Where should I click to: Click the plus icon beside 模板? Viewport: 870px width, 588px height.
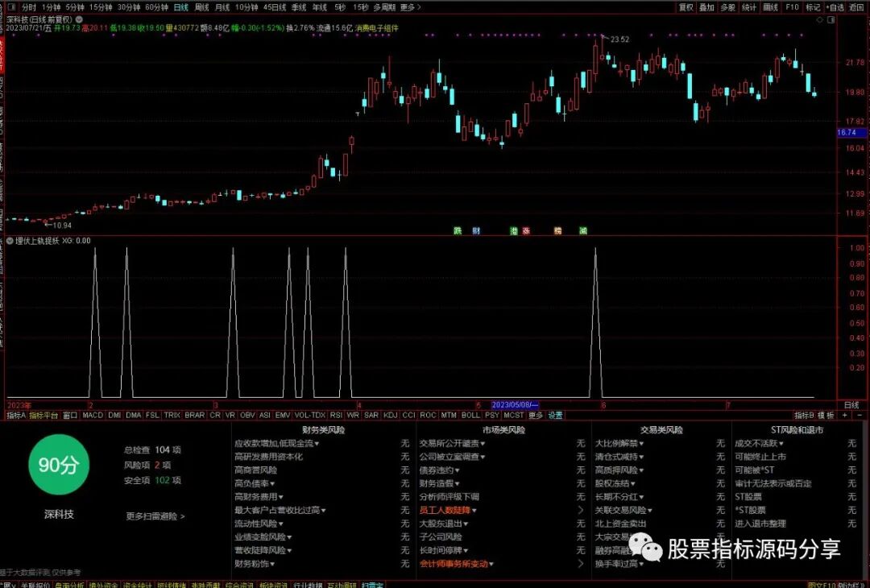(x=844, y=415)
